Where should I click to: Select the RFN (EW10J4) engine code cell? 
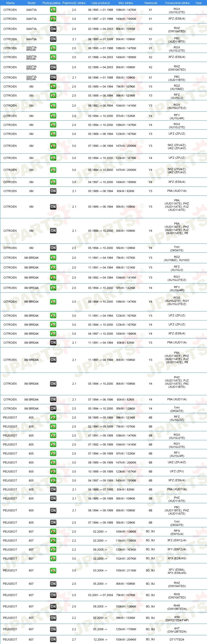tap(177, 532)
